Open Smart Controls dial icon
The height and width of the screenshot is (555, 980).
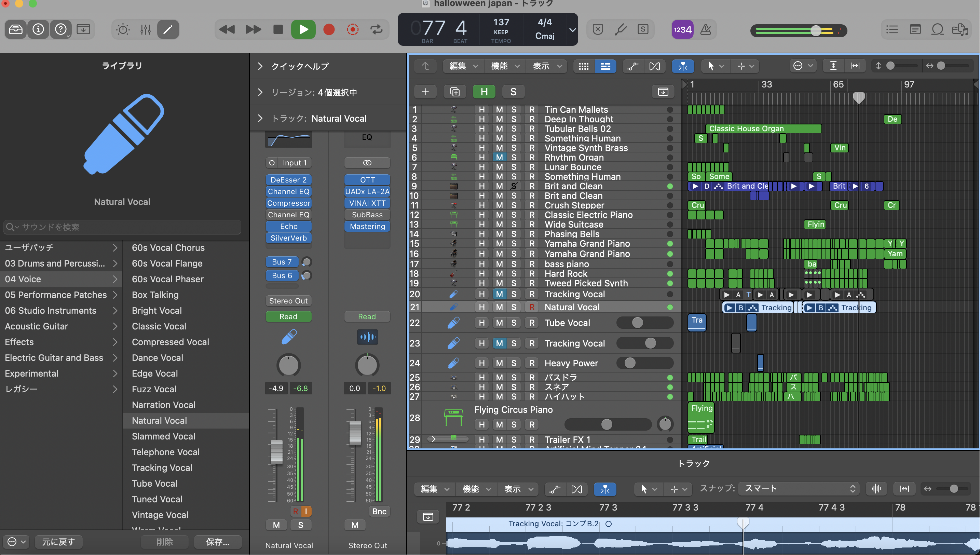pyautogui.click(x=123, y=29)
